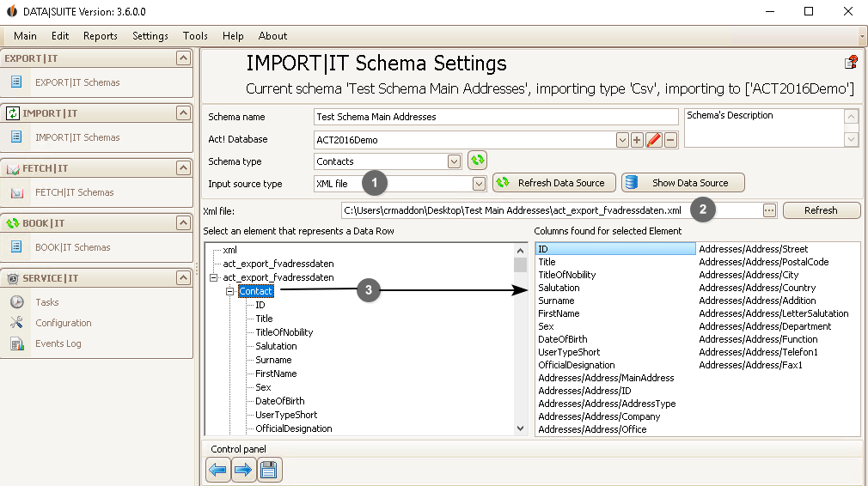
Task: Select Addresses/Address/PostalCode column
Action: [x=763, y=262]
